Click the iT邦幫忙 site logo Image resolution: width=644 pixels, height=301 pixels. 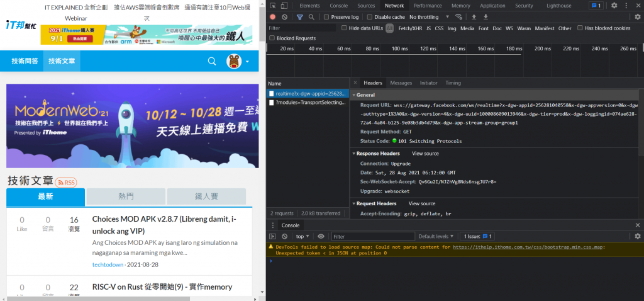(x=21, y=25)
